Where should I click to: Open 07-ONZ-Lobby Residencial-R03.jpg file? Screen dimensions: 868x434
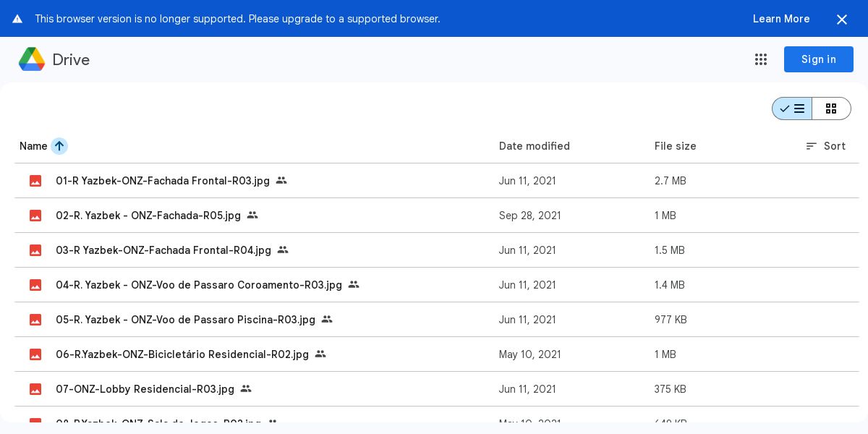pyautogui.click(x=145, y=389)
